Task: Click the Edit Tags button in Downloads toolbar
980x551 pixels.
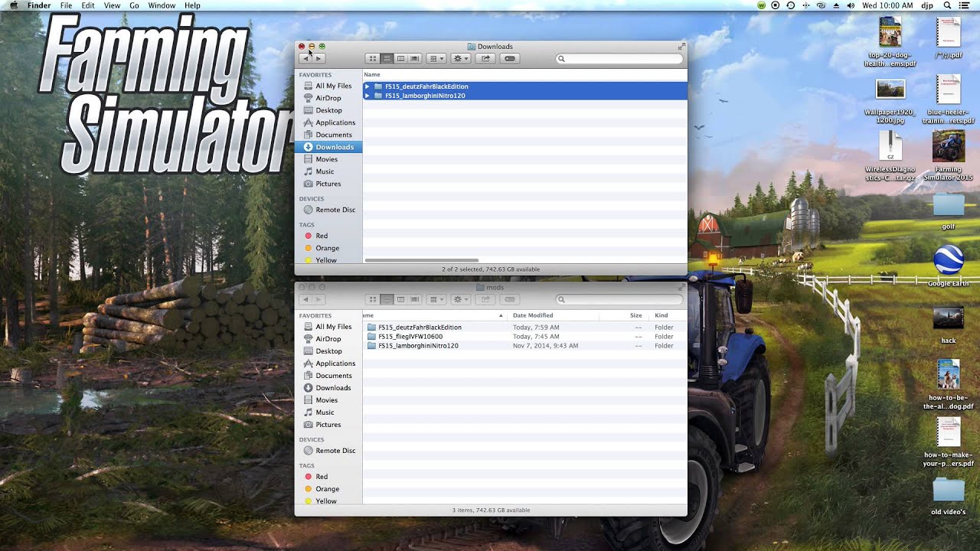Action: pyautogui.click(x=510, y=58)
